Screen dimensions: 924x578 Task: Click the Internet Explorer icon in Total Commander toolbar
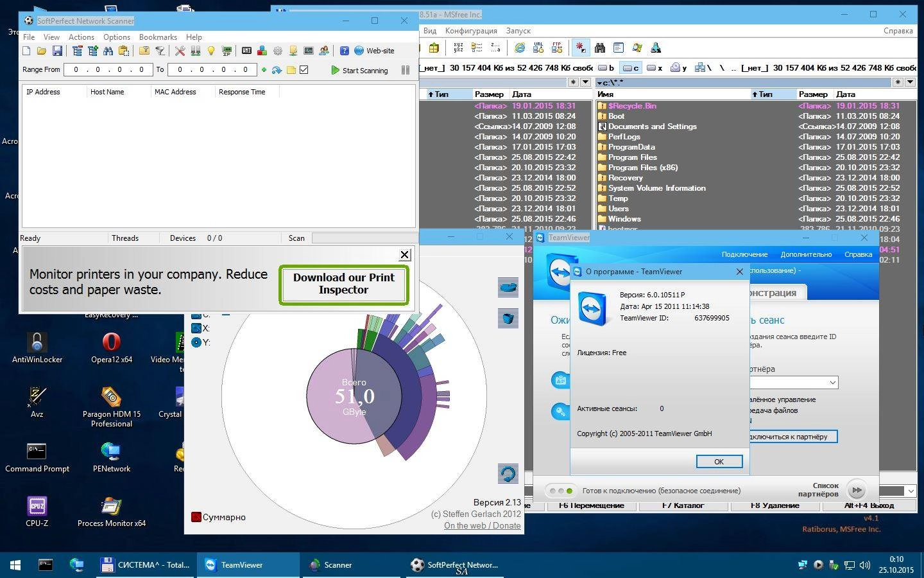(520, 48)
